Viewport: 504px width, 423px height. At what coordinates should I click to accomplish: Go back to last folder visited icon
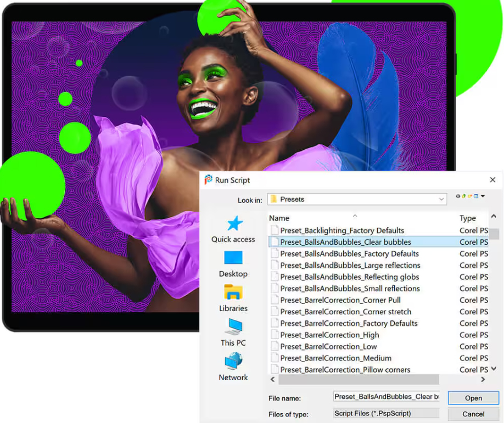coord(458,196)
